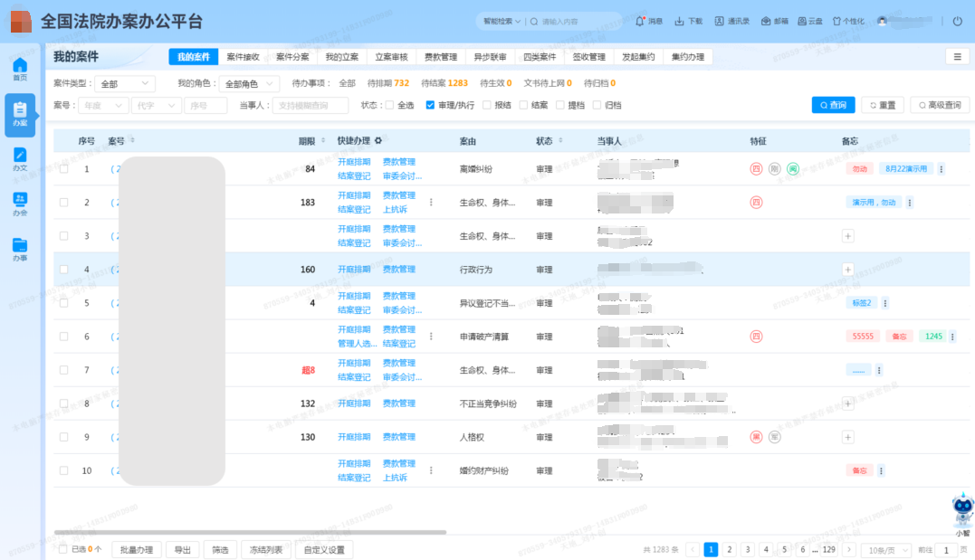The width and height of the screenshot is (975, 560).
Task: Open the 办会 sidebar icon
Action: tap(20, 203)
